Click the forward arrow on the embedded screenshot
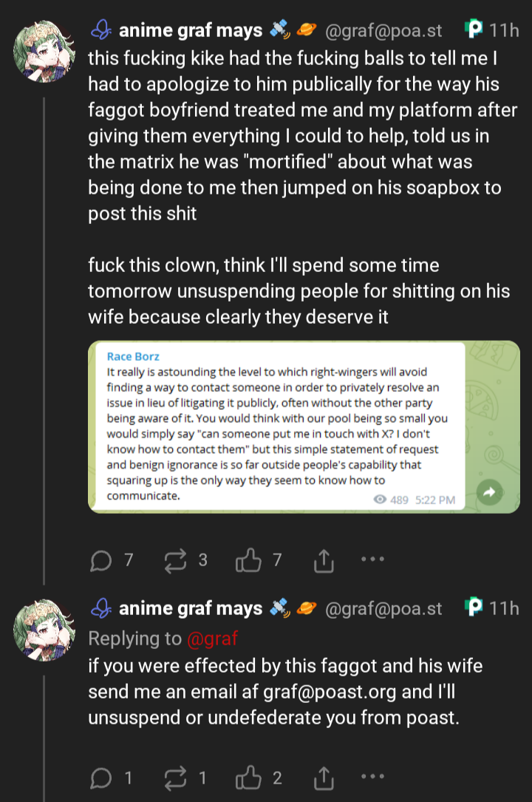The image size is (532, 802). coord(489,492)
